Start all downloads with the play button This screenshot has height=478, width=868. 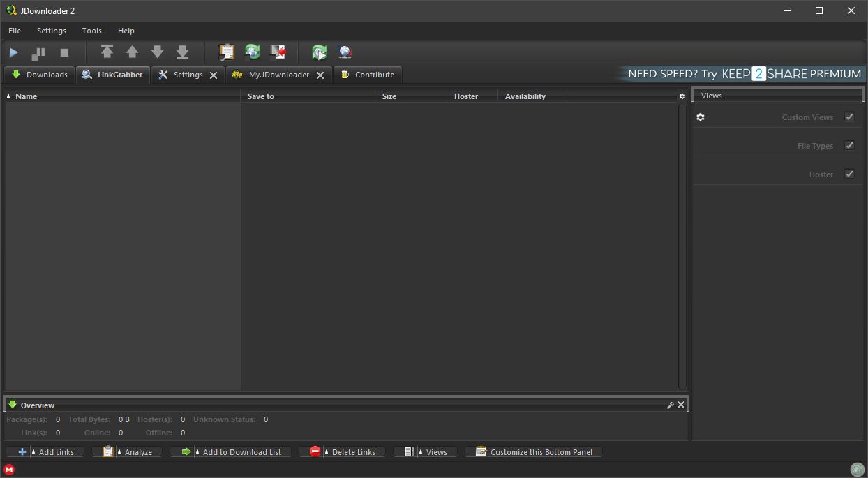click(13, 52)
